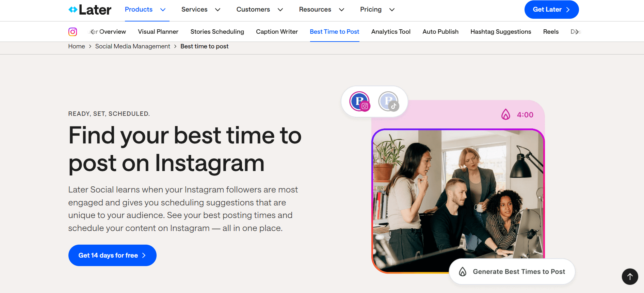Select the Instagram profile avatar in the illustration
644x293 pixels.
[359, 102]
